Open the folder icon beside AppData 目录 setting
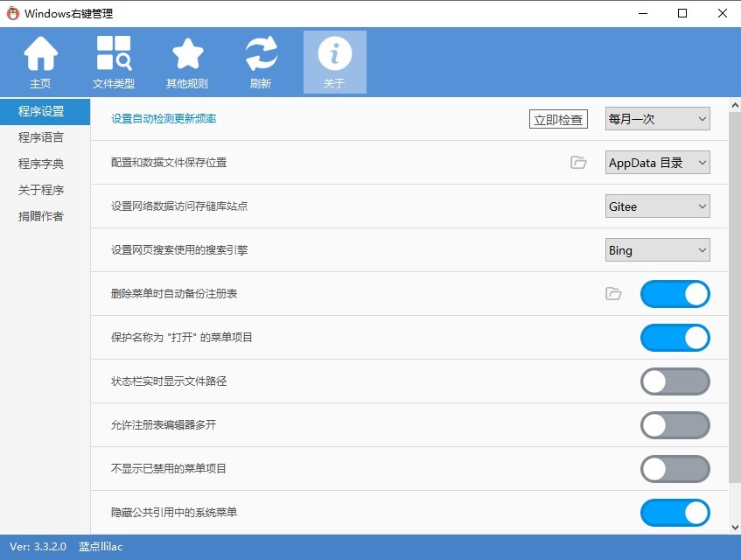741x560 pixels. [578, 162]
